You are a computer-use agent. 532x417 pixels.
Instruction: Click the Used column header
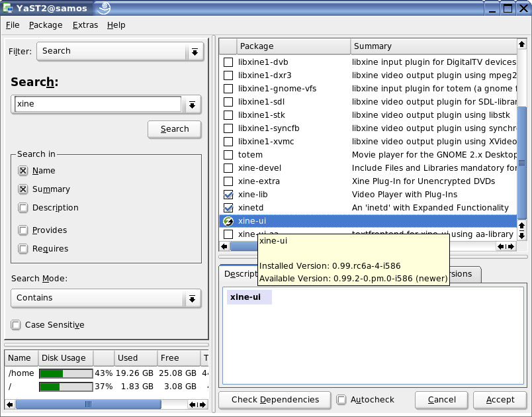pyautogui.click(x=136, y=358)
